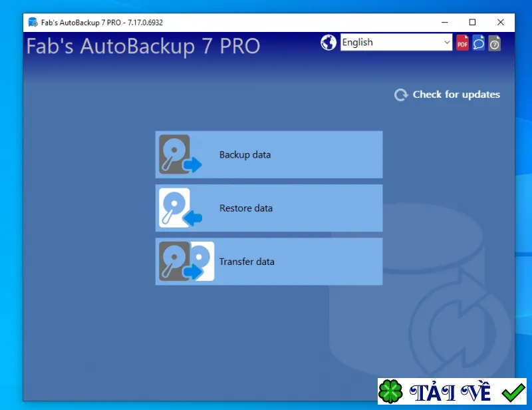This screenshot has height=410, width=532.
Task: Open the gray help document icon
Action: pos(494,43)
